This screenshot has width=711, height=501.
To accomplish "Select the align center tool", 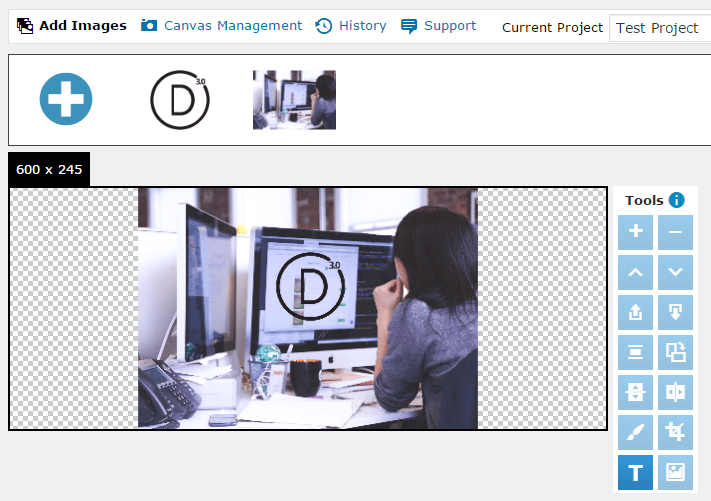I will pos(635,352).
